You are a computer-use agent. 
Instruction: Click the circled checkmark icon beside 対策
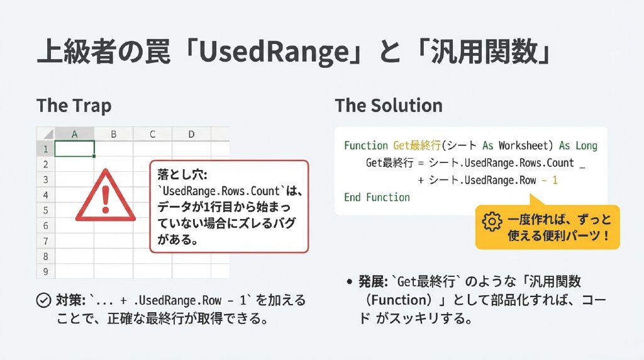44,300
